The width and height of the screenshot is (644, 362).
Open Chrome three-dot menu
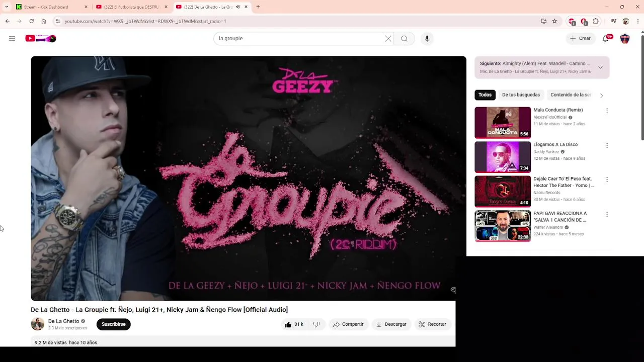637,21
